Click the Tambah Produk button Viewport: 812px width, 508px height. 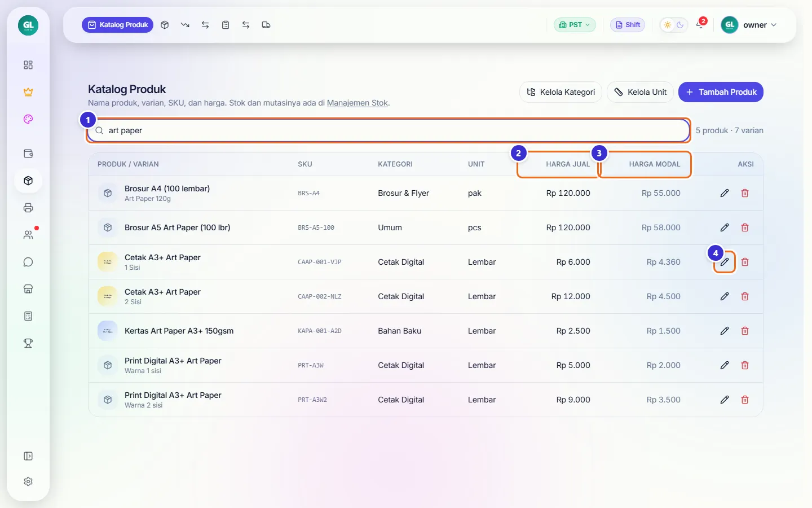pos(721,92)
